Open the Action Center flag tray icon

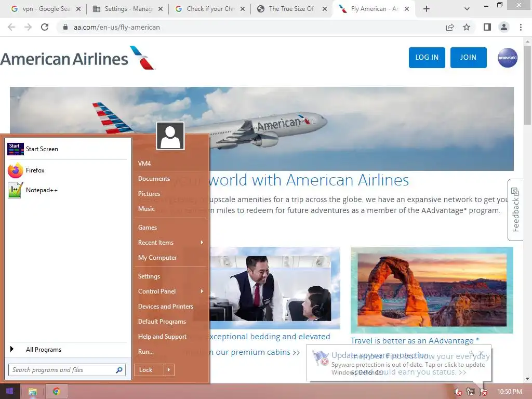pos(483,392)
